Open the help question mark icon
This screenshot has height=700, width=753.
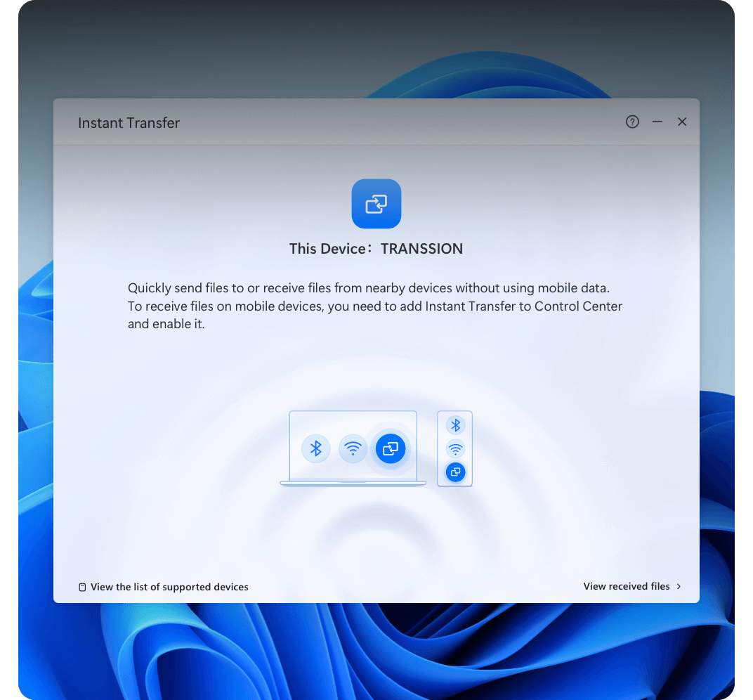tap(632, 122)
